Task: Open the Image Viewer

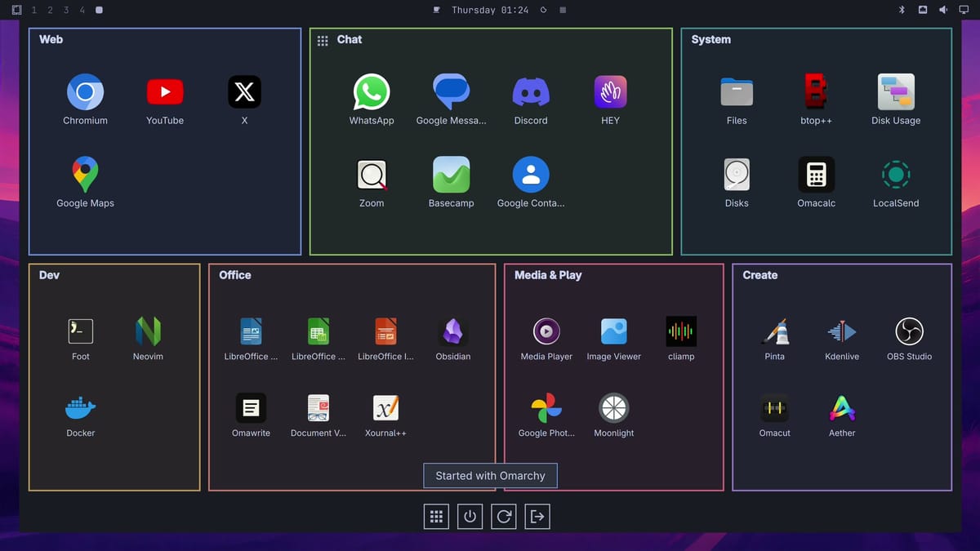Action: click(x=614, y=331)
